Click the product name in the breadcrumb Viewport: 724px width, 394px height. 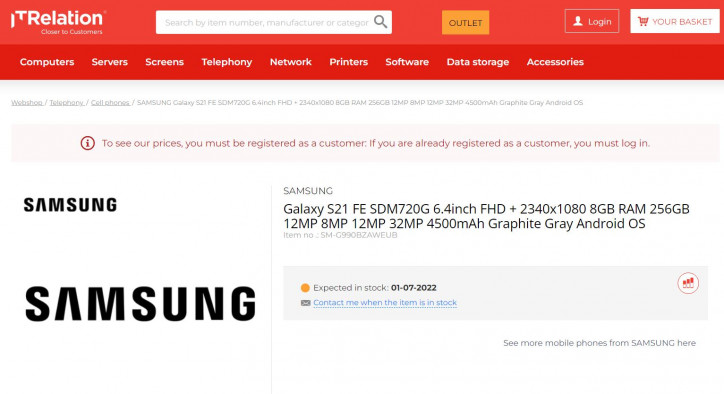tap(360, 103)
